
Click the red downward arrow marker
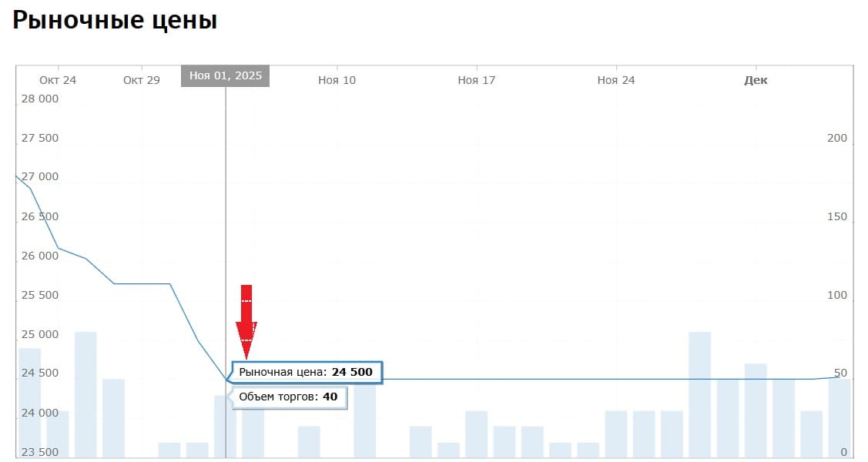click(246, 320)
